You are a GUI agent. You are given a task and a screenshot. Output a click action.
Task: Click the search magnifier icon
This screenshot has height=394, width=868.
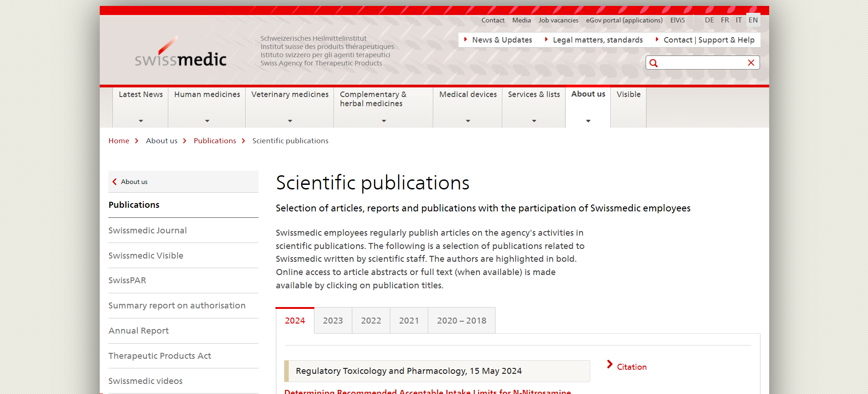pyautogui.click(x=653, y=63)
